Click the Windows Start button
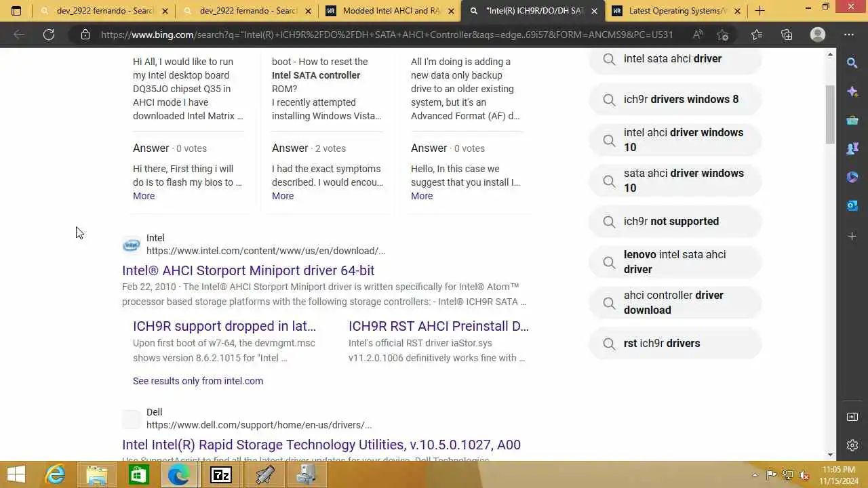Screen dimensions: 868x488 16,474
